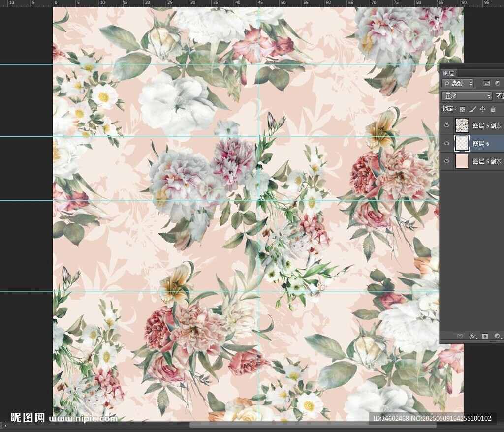Image resolution: width=504 pixels, height=432 pixels.
Task: Click the link layers chain icon
Action: [x=460, y=336]
